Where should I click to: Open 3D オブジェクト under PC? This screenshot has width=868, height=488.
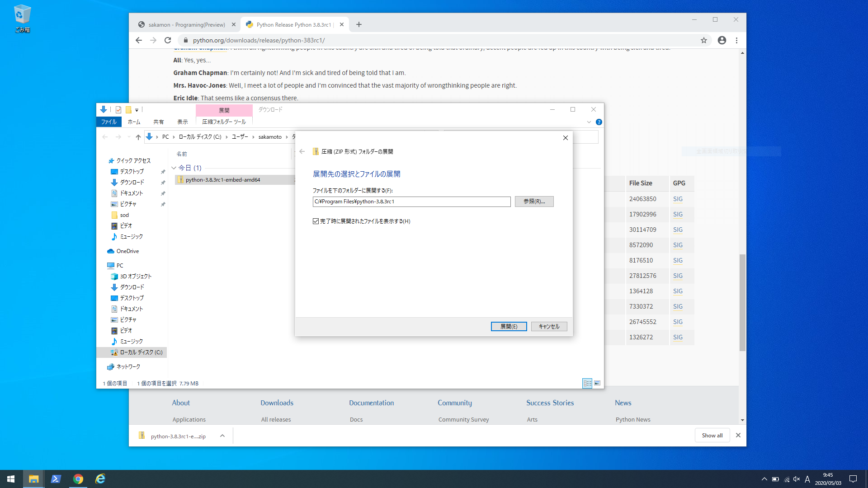coord(131,277)
